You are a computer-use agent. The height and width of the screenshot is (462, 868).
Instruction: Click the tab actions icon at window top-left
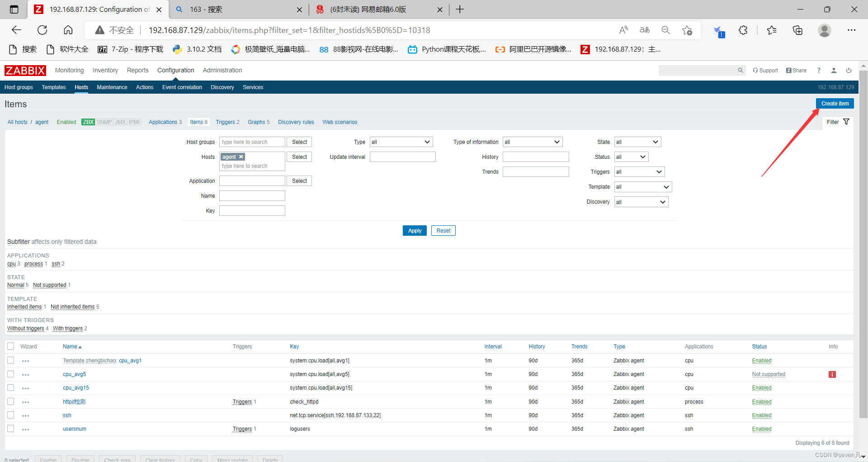point(14,9)
